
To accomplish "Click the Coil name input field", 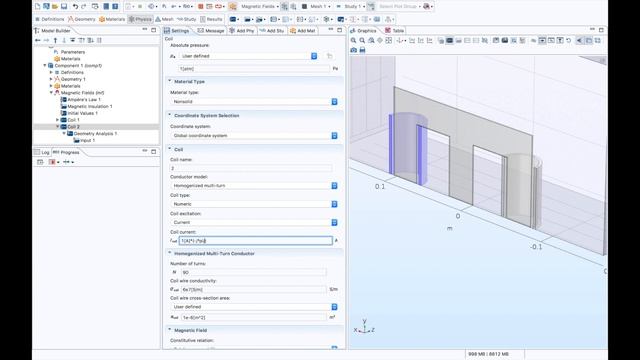I will 251,168.
